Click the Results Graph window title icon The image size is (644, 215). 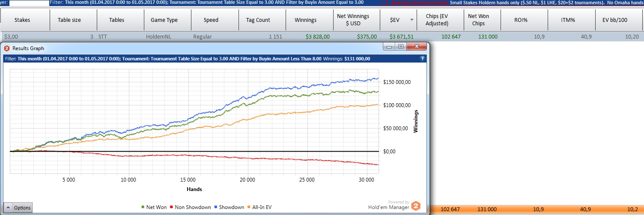7,48
